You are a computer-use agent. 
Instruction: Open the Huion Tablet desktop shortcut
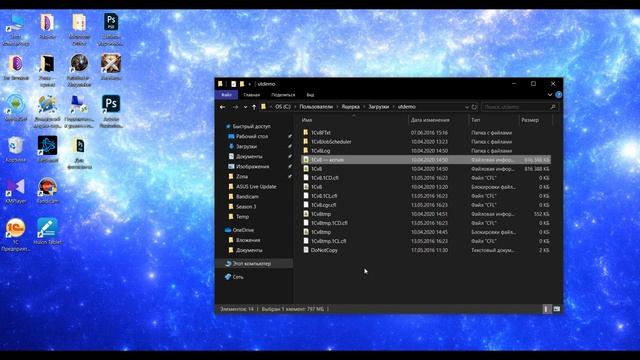[47, 231]
